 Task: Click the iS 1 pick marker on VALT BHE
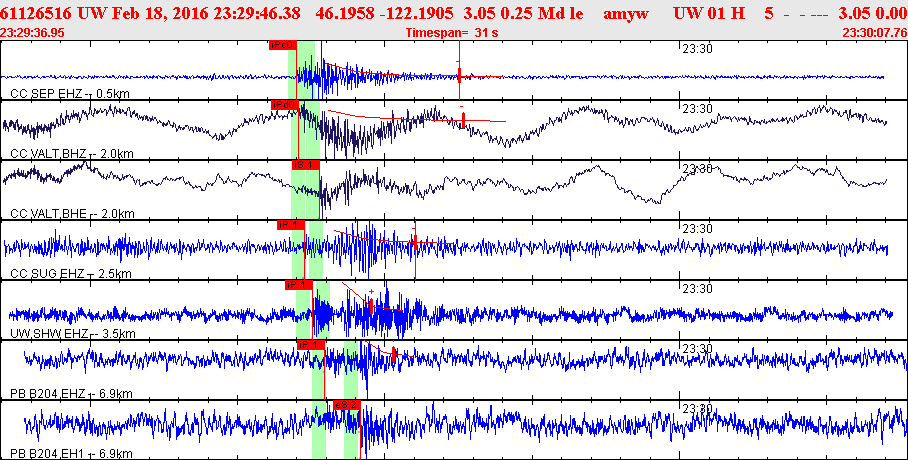[304, 164]
